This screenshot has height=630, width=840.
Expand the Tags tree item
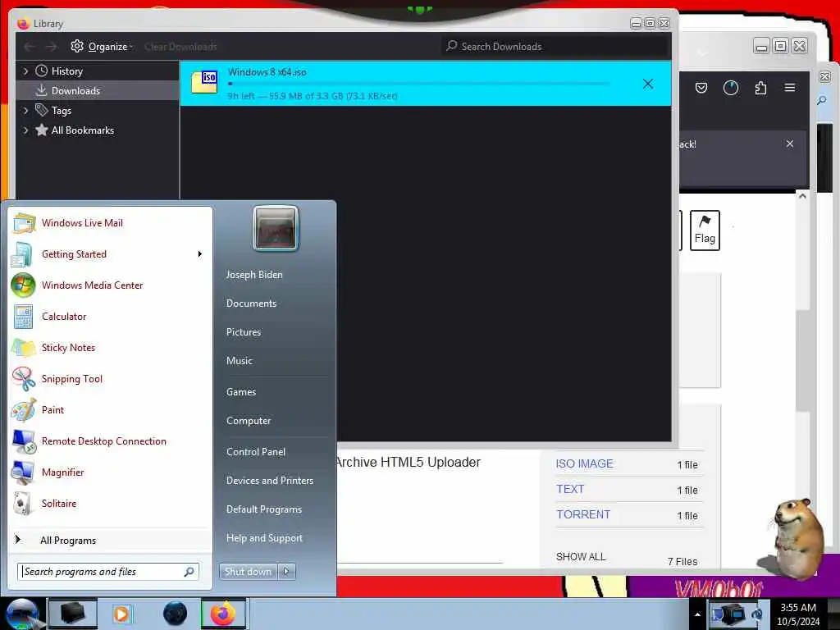click(x=25, y=111)
